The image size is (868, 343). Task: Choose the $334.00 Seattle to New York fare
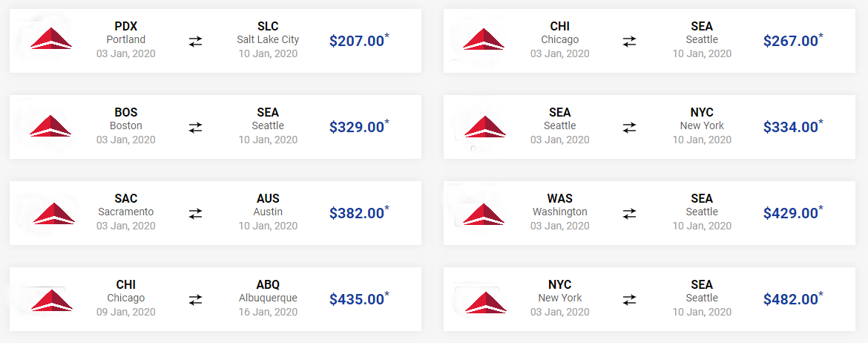[x=793, y=126]
